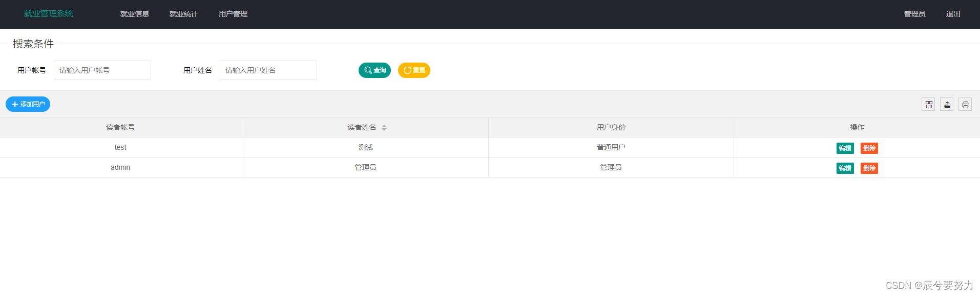Focus the 用户姓名 input field
Image resolution: width=980 pixels, height=295 pixels.
tap(268, 70)
